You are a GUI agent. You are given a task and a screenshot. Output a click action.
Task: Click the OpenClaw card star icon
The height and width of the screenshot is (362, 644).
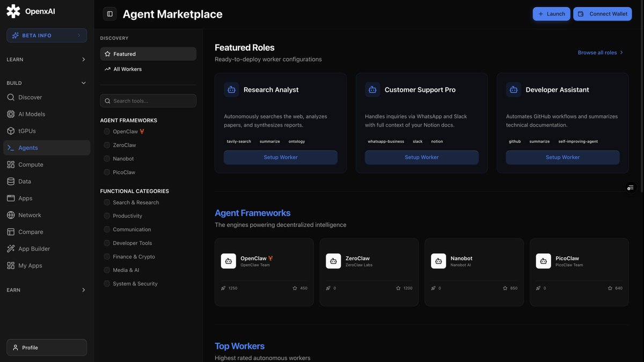click(x=295, y=289)
